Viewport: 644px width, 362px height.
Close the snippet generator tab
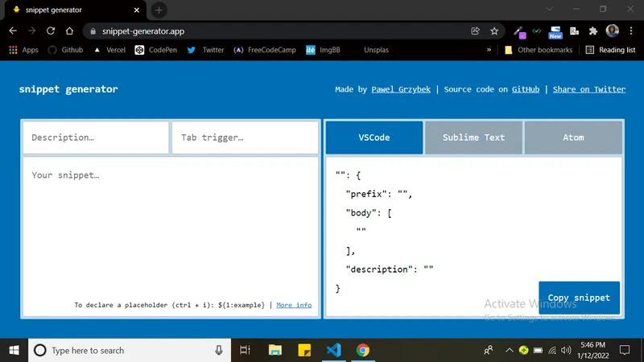(137, 10)
